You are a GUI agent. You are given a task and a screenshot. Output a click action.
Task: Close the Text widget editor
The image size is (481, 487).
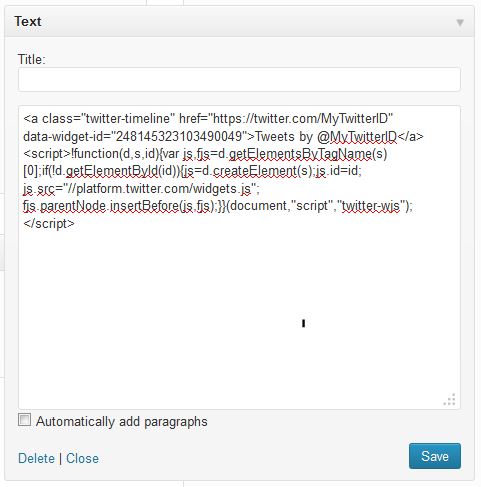(82, 458)
